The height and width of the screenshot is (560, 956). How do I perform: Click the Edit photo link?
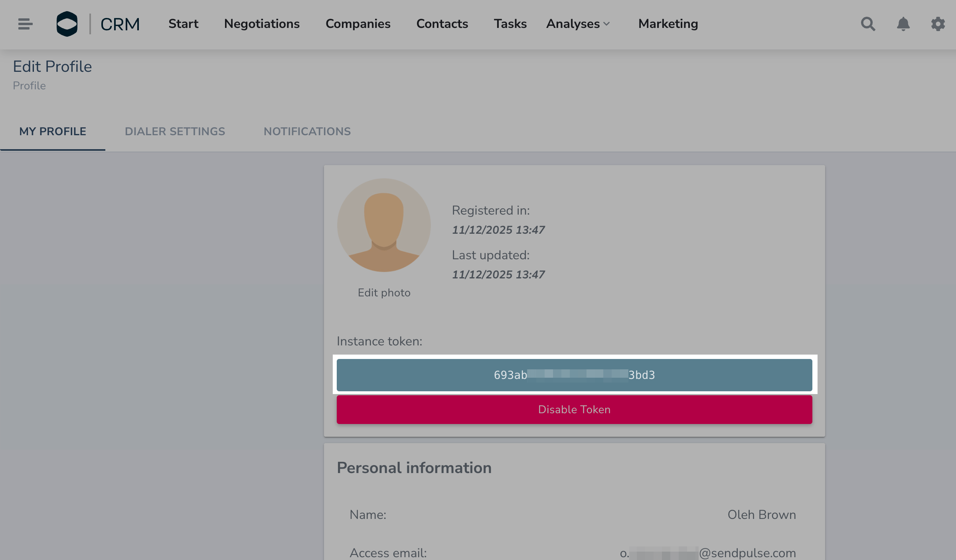384,292
